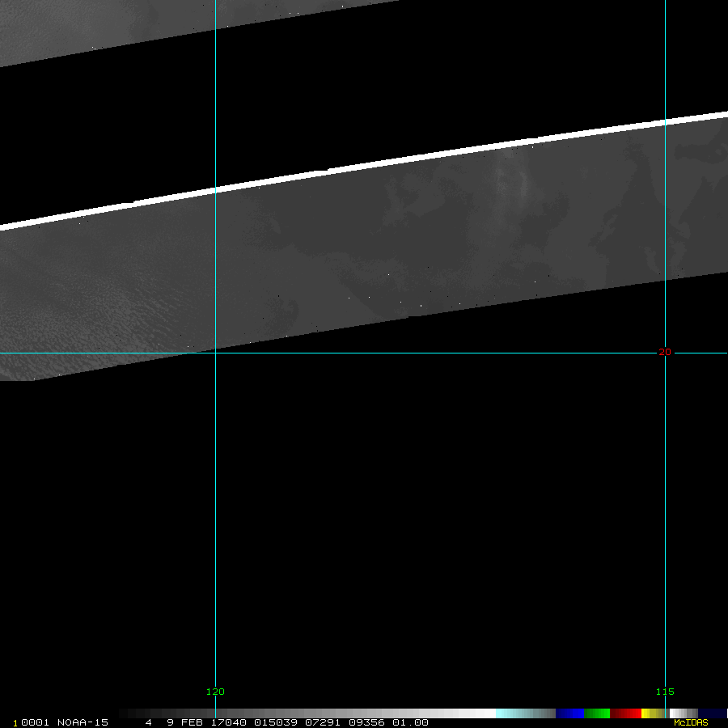This screenshot has width=728, height=728.
Task: Click the intersection of the 120 and 20 gridlines
Action: pos(215,353)
